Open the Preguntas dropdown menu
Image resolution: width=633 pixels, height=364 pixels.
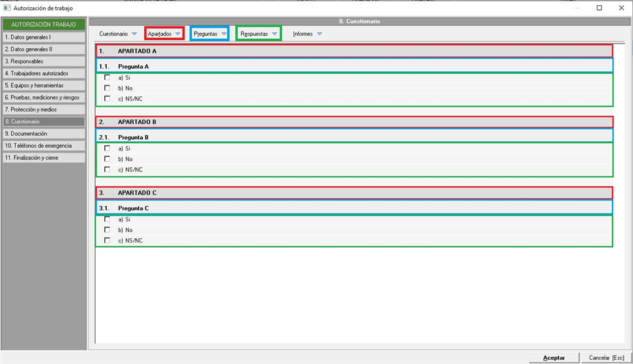210,34
